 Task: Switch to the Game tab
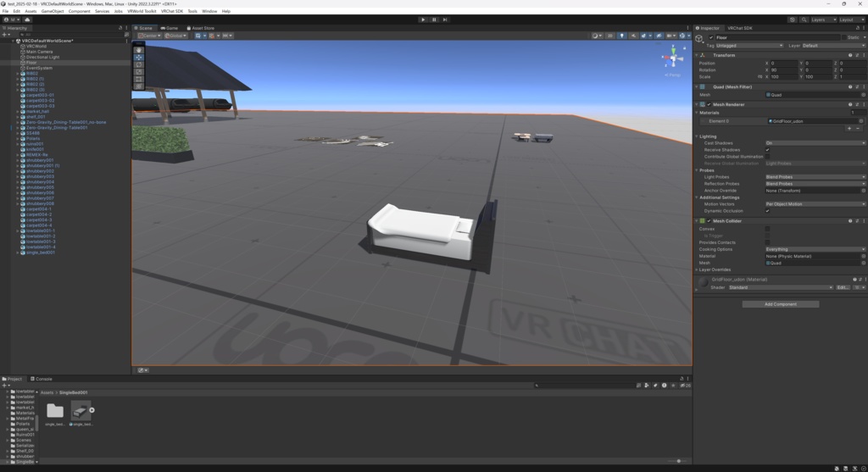pyautogui.click(x=170, y=28)
